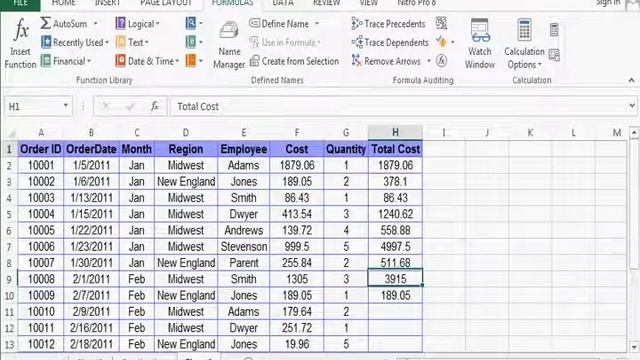Open Math & Trig functions icon
Image resolution: width=640 pixels, height=360 pixels.
click(x=191, y=42)
